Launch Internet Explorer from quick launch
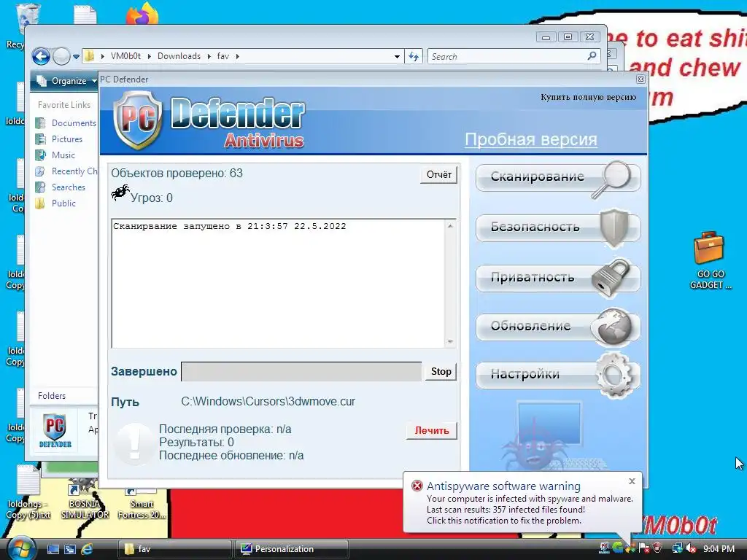 point(87,549)
